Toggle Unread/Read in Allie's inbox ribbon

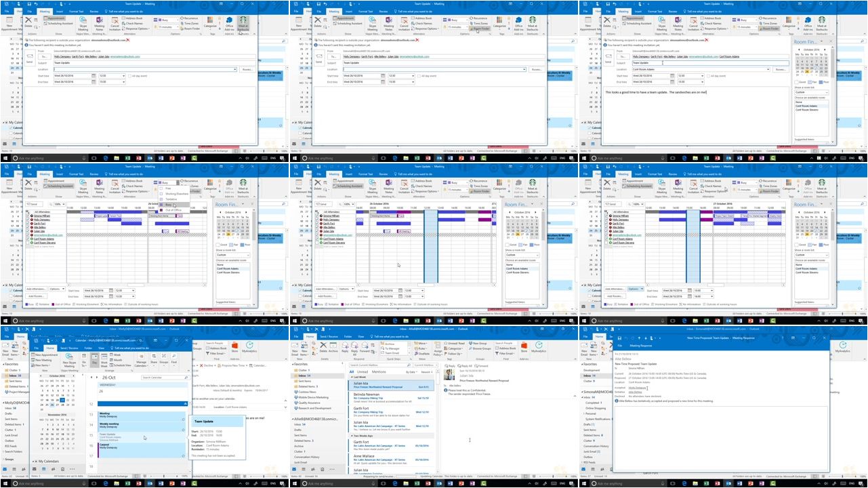(x=454, y=343)
